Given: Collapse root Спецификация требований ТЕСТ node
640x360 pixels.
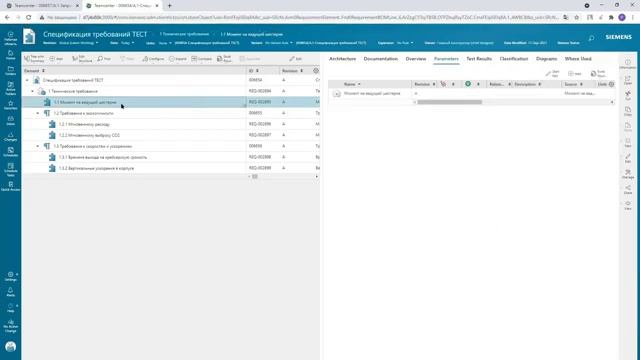Looking at the screenshot, I should [27, 80].
